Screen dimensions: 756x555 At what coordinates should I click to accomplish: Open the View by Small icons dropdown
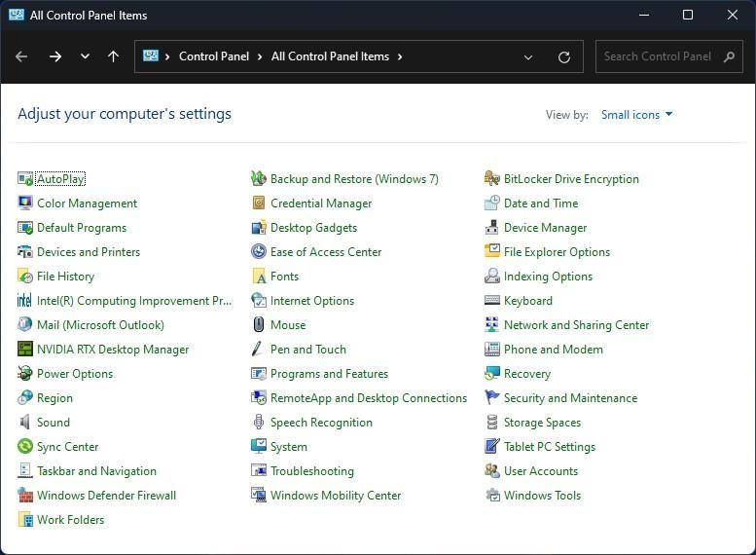pos(636,115)
